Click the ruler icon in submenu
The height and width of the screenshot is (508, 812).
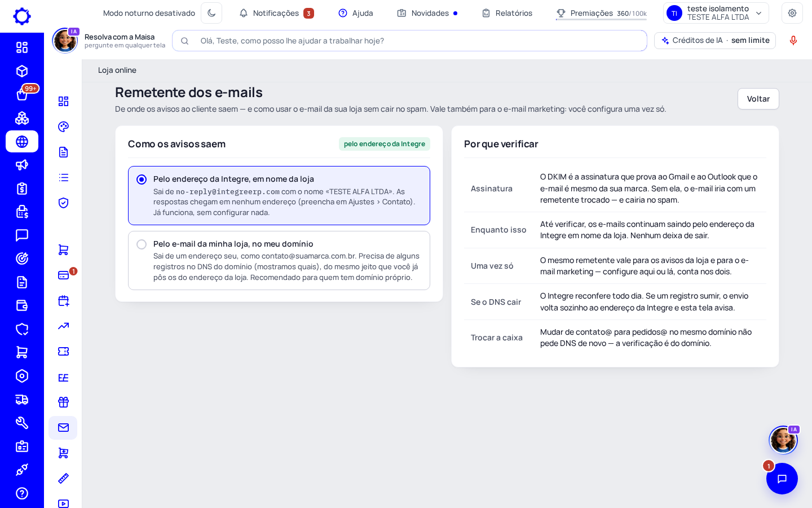(63, 478)
